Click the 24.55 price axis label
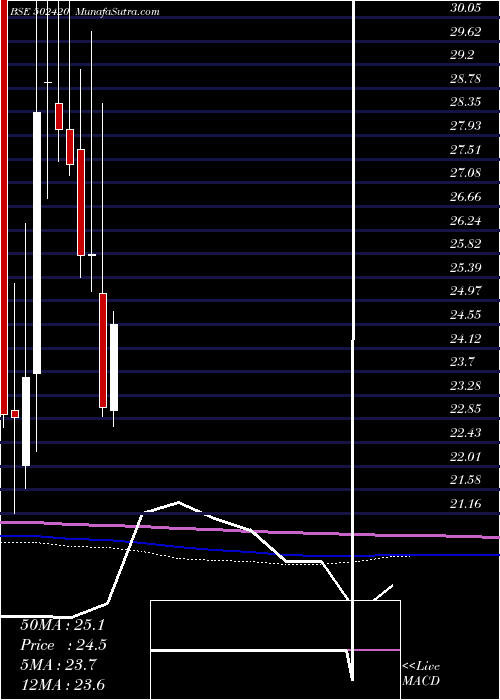The width and height of the screenshot is (500, 700). click(x=465, y=315)
